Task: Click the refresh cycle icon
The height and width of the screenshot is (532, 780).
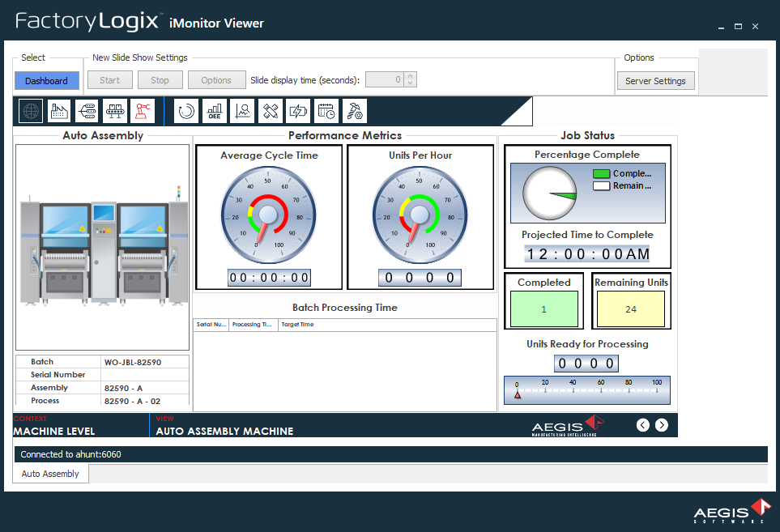Action: coord(185,111)
